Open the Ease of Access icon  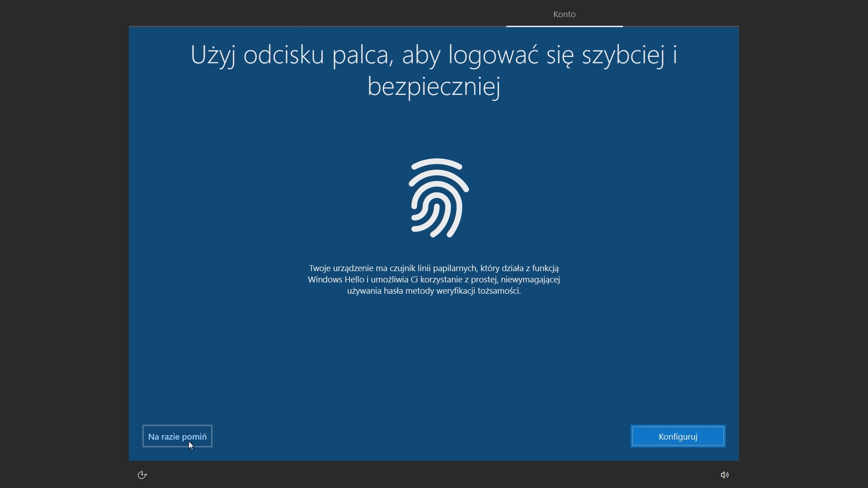[x=142, y=475]
